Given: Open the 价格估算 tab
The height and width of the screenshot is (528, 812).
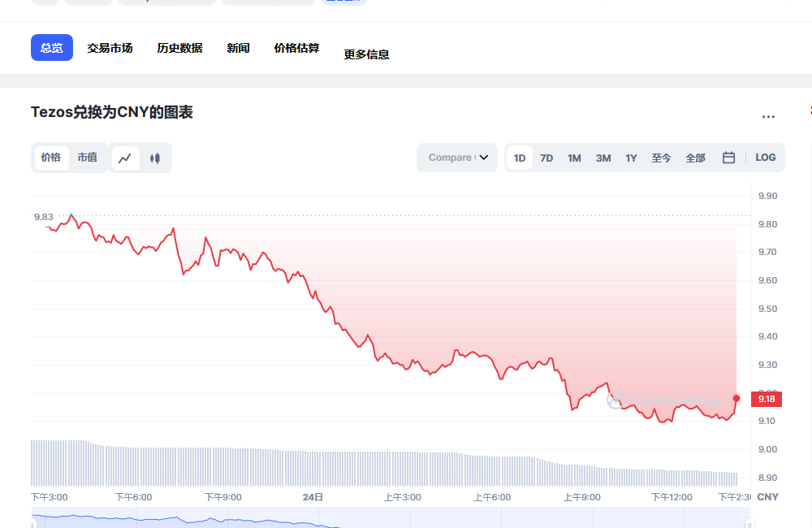Looking at the screenshot, I should point(296,48).
